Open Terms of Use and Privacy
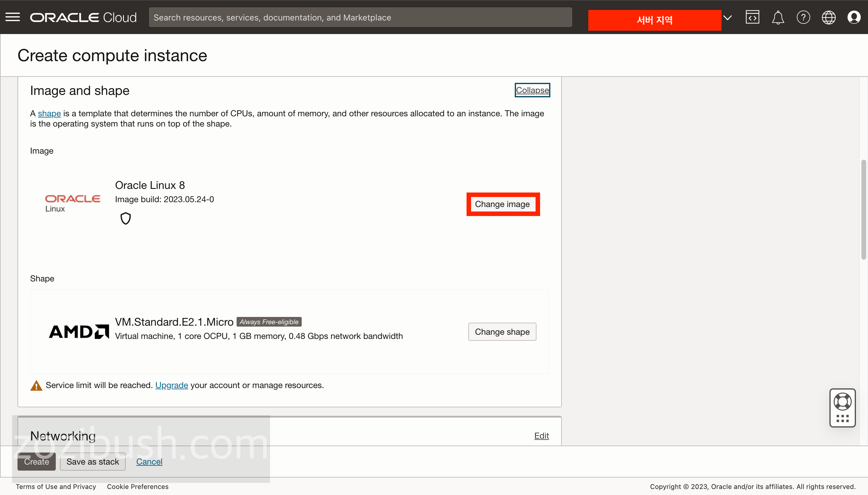The image size is (868, 495). [x=56, y=487]
